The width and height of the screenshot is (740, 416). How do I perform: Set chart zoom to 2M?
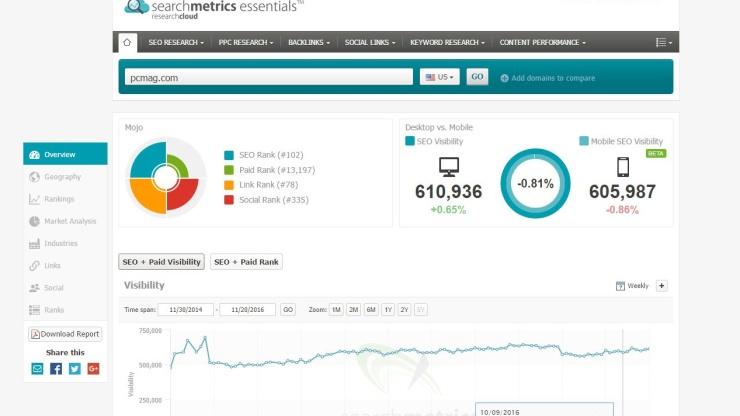(x=353, y=310)
